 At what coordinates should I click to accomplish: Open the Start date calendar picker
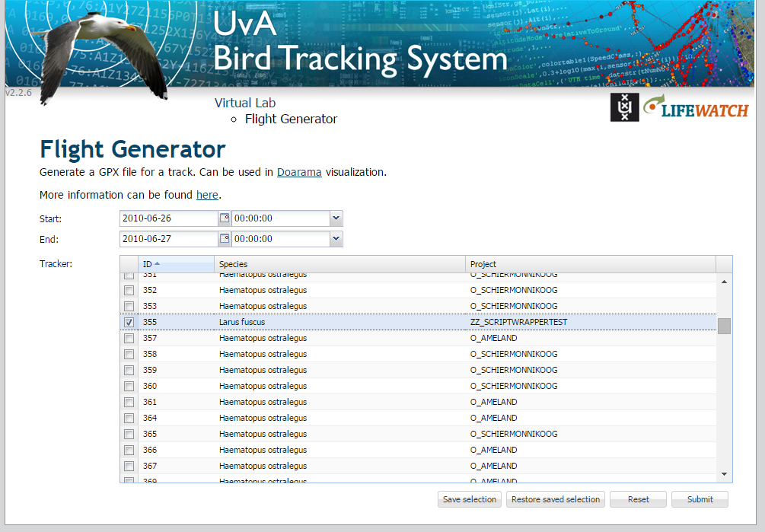(x=224, y=218)
